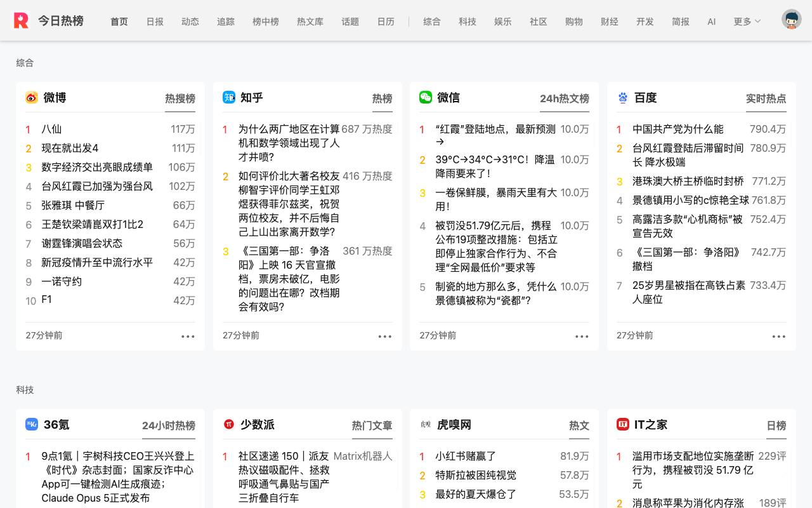Image resolution: width=812 pixels, height=508 pixels.
Task: Open the 知乎 card title link
Action: pos(252,97)
